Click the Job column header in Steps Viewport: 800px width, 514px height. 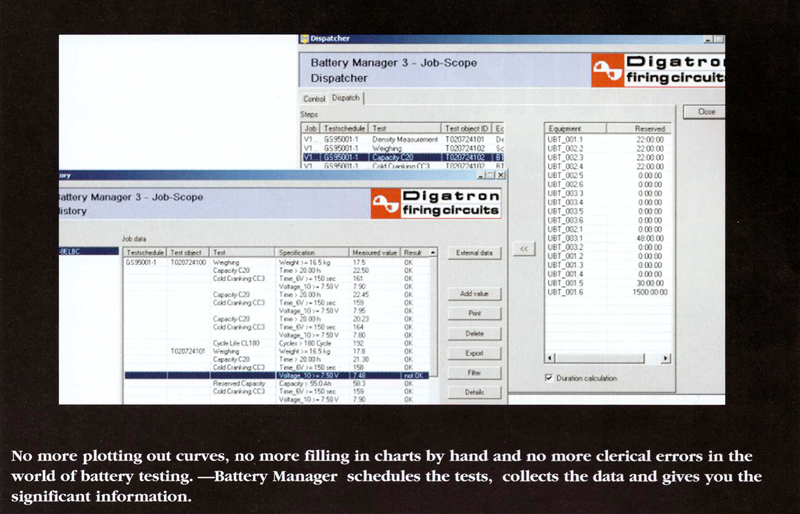tap(311, 128)
